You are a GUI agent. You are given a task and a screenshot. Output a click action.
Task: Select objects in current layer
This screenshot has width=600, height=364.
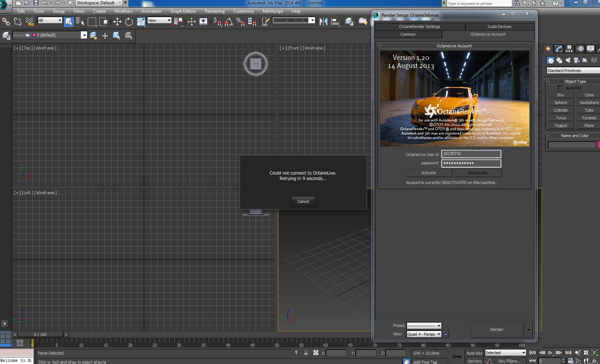tap(117, 35)
